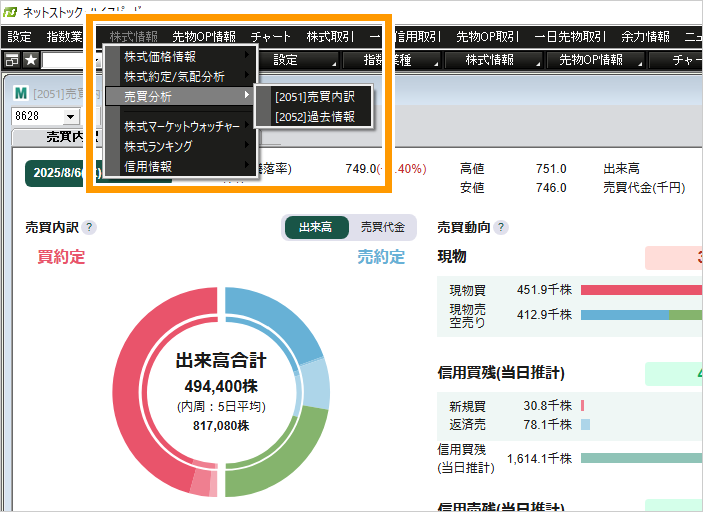Click the 現物 heading

(x=452, y=256)
